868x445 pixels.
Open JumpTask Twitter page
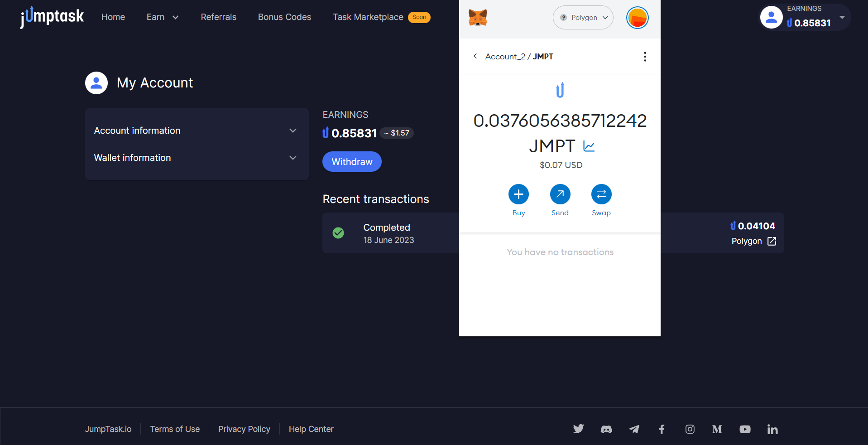coord(578,429)
